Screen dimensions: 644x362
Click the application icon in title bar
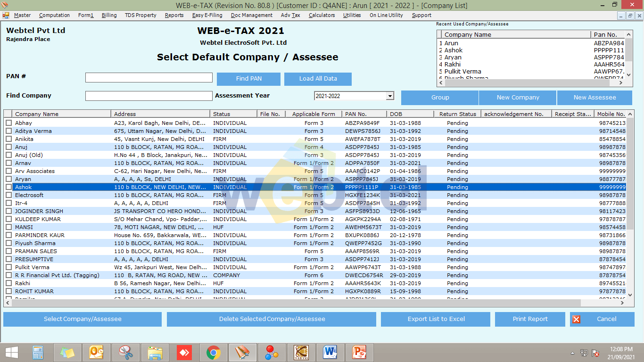pos(5,5)
